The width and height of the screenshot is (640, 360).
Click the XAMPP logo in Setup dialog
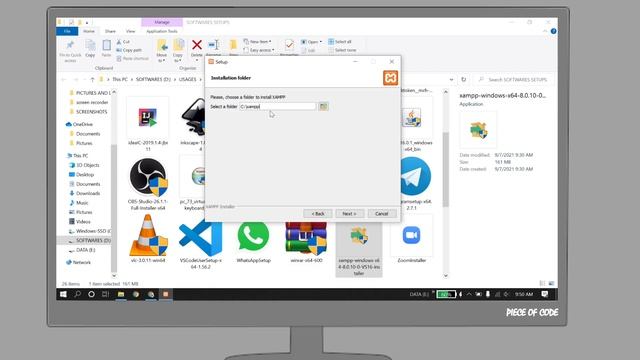[x=390, y=78]
